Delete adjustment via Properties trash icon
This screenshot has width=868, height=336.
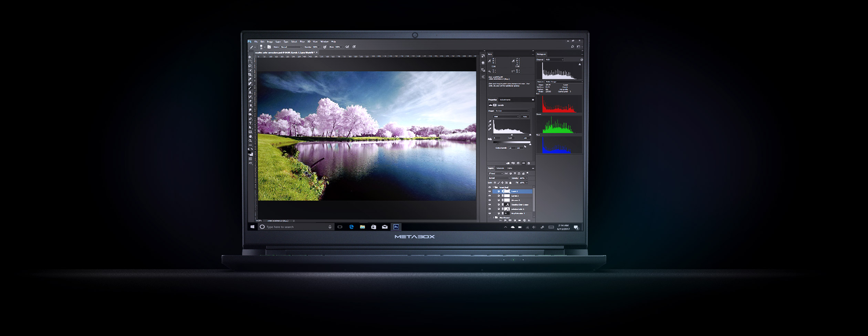[529, 163]
